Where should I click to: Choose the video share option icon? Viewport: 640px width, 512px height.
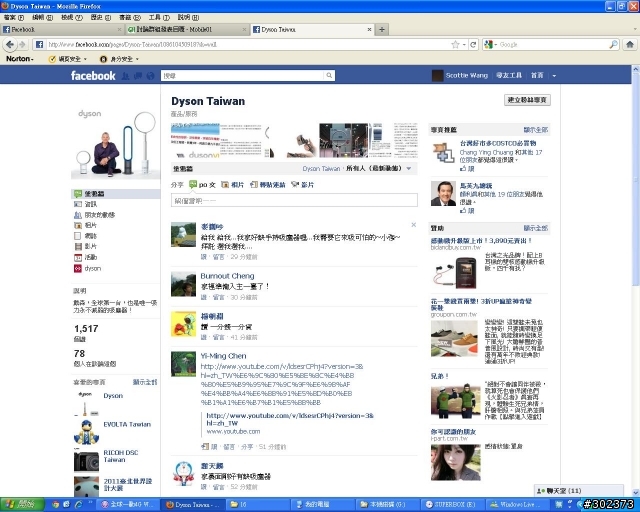(x=295, y=185)
